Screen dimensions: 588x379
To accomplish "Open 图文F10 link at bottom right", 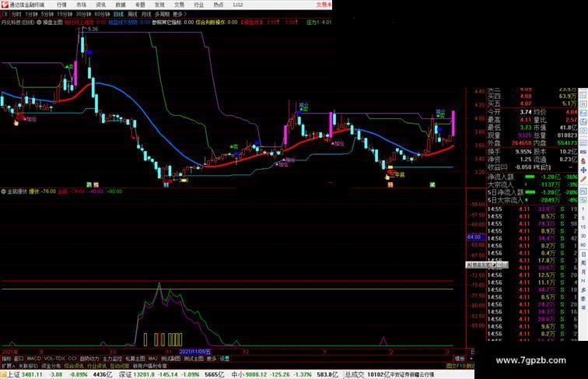I will [455, 366].
